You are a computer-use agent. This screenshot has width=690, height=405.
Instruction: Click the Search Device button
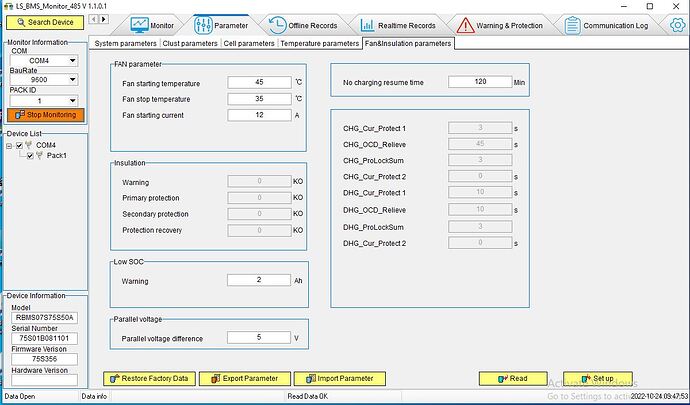[45, 22]
